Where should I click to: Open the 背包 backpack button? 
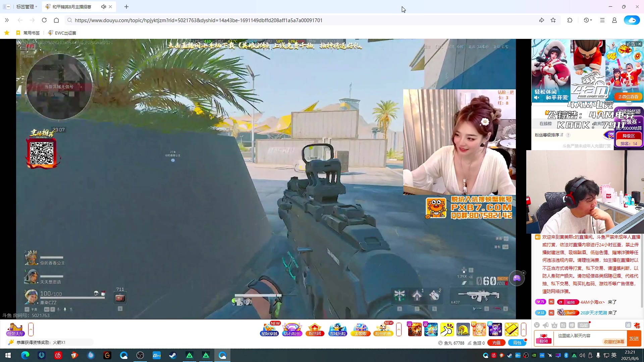click(x=517, y=343)
